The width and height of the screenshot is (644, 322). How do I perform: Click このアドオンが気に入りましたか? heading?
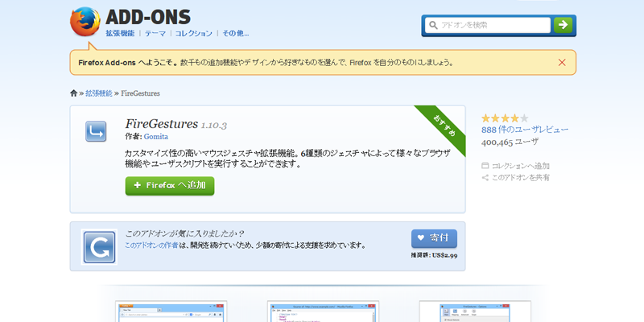coord(184,234)
